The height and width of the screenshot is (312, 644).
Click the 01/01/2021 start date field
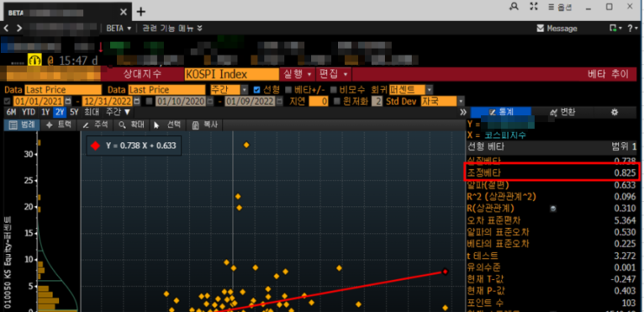pyautogui.click(x=39, y=101)
